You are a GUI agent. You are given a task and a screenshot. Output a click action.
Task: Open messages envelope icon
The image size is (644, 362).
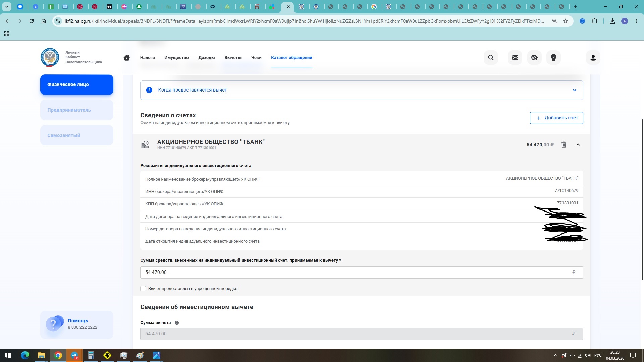(515, 58)
